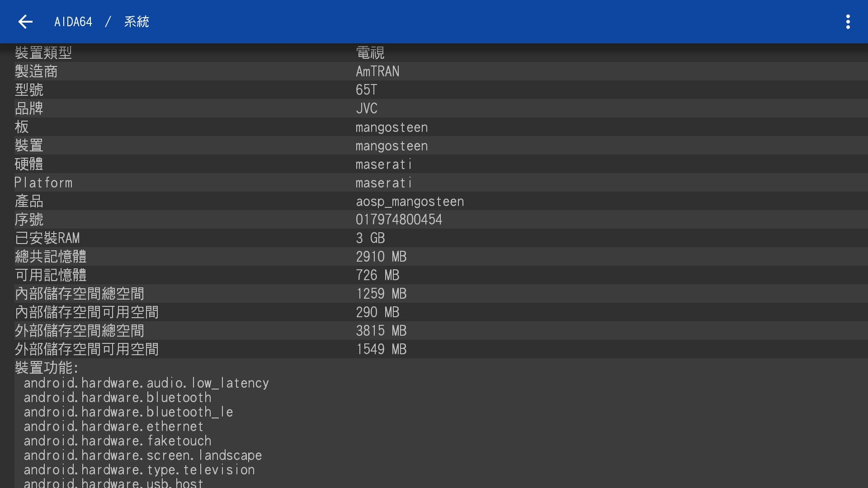Click the 序號 serial number row

pos(434,220)
